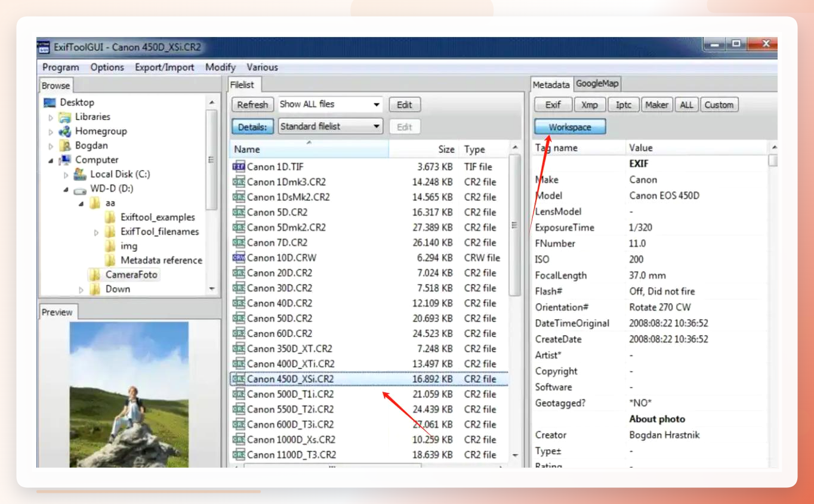Image resolution: width=814 pixels, height=504 pixels.
Task: Click the ExifToolGUI app icon in title bar
Action: point(44,47)
